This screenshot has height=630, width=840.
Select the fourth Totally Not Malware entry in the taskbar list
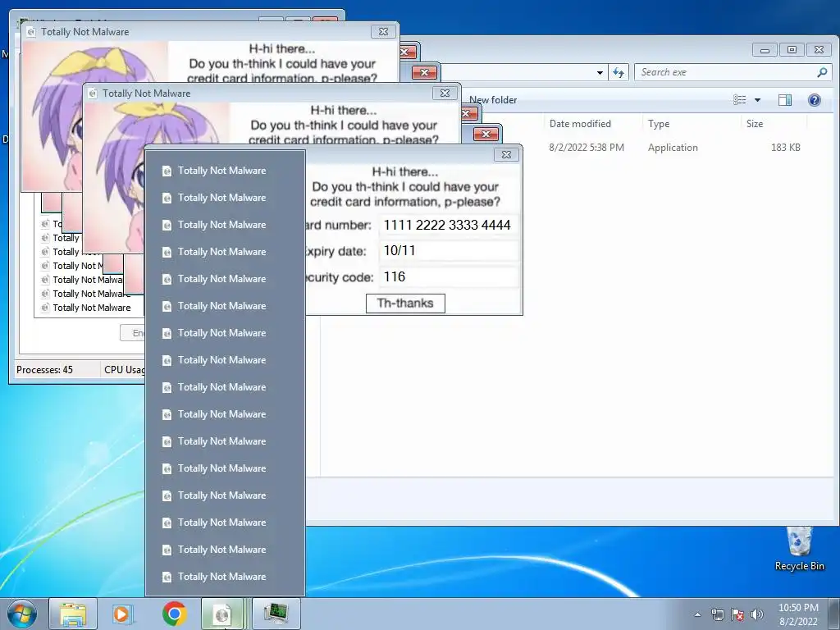(x=225, y=252)
